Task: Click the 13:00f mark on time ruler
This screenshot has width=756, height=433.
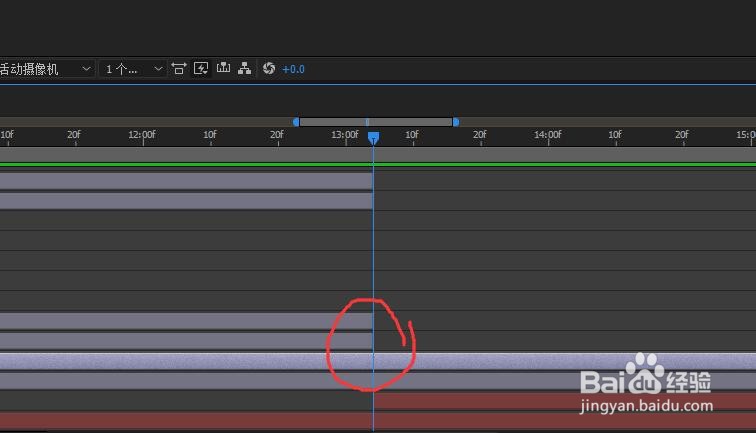Action: click(x=345, y=135)
